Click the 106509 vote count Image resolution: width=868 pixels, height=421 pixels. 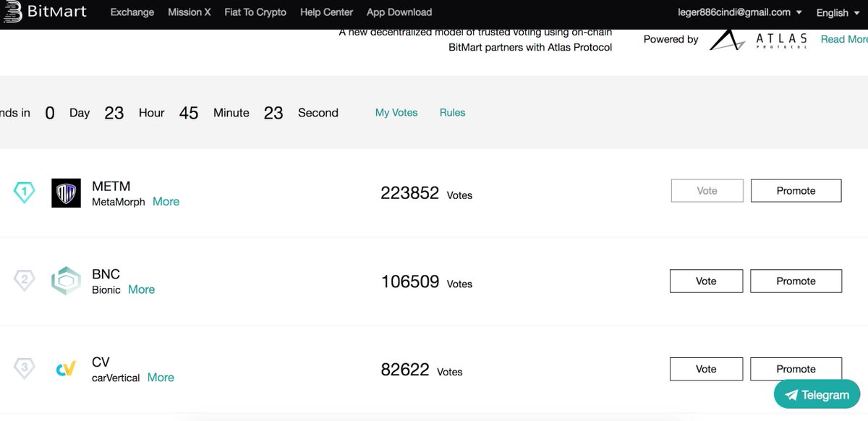410,281
